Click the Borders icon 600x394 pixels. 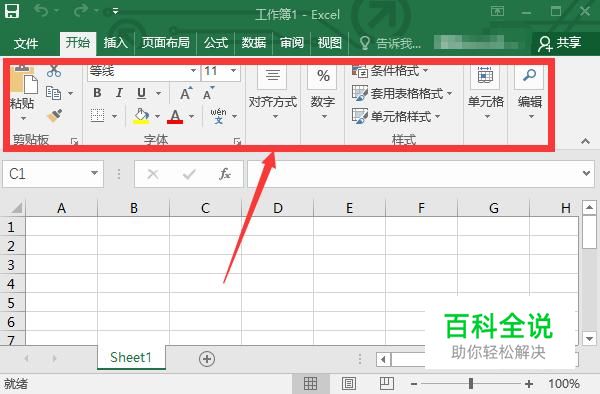[x=98, y=115]
